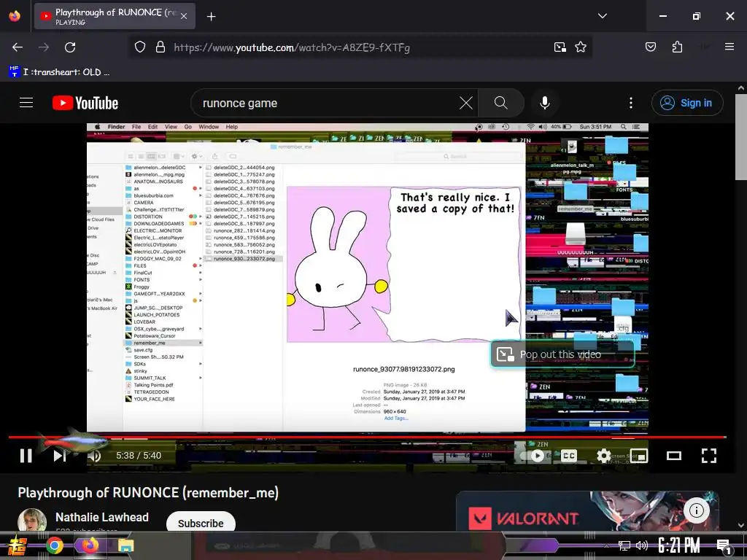Screen dimensions: 747x560
Task: Open YouTube three-dot settings menu
Action: (631, 103)
